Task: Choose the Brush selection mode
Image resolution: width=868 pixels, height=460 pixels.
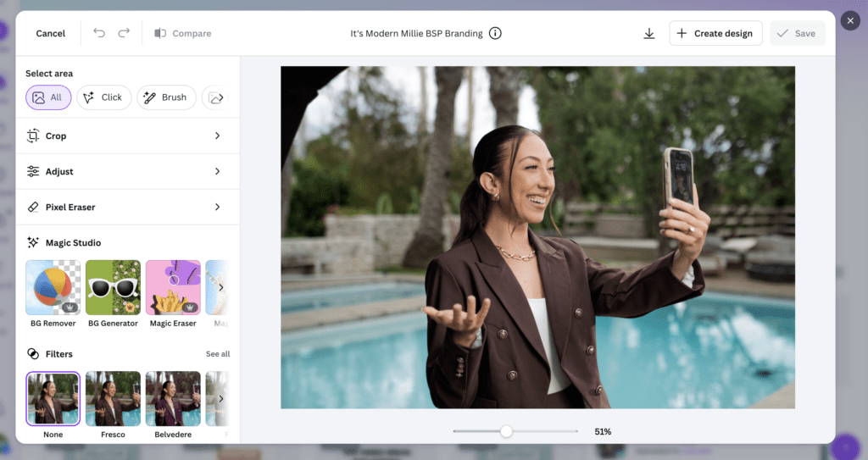Action: click(166, 97)
